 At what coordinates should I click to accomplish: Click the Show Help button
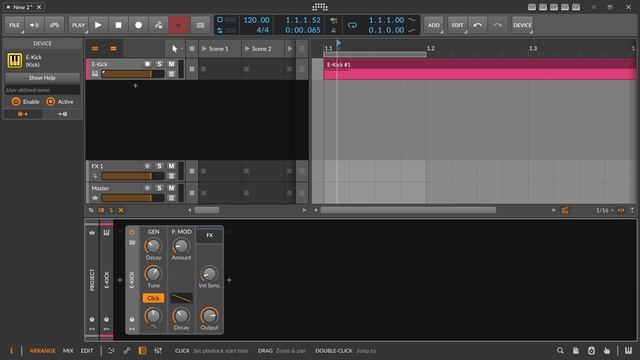point(42,78)
